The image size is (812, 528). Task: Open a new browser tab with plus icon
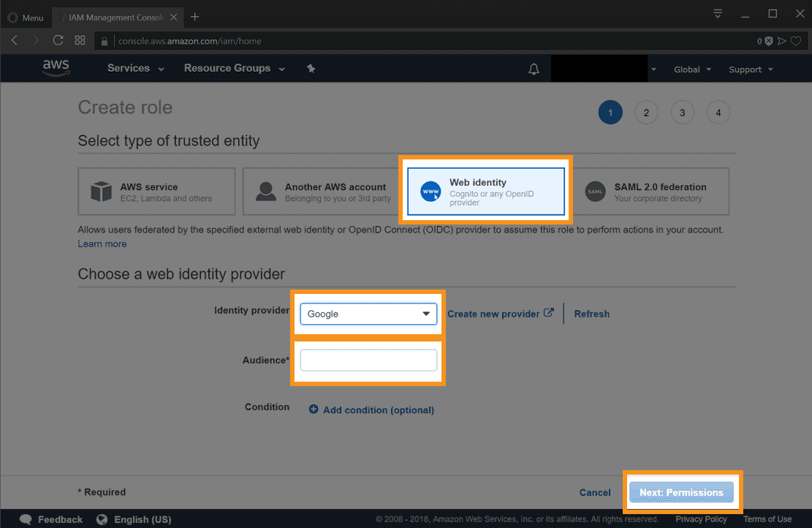pos(194,17)
